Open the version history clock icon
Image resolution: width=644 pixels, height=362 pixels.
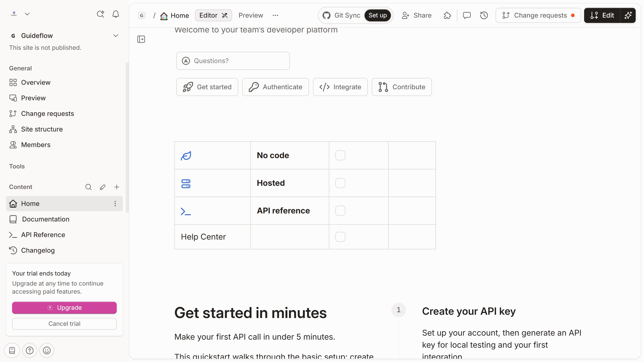tap(484, 16)
